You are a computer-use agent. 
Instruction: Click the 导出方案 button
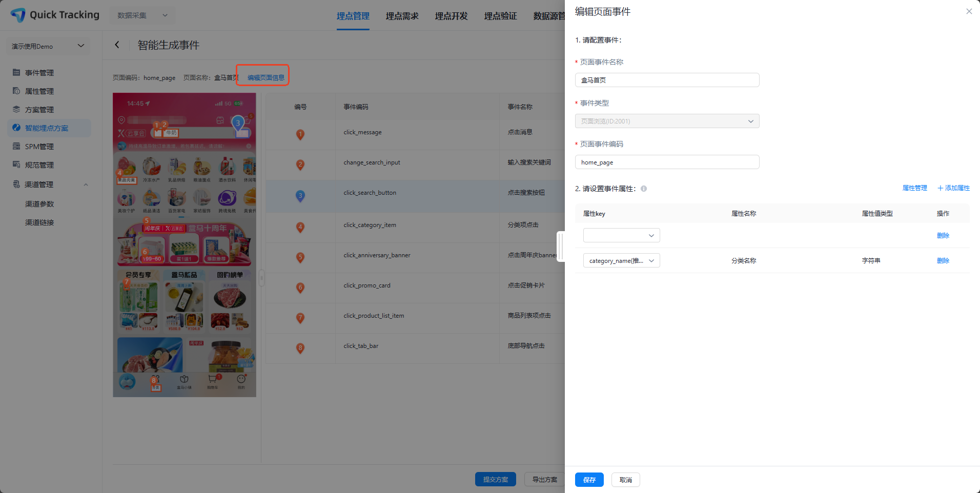(544, 479)
